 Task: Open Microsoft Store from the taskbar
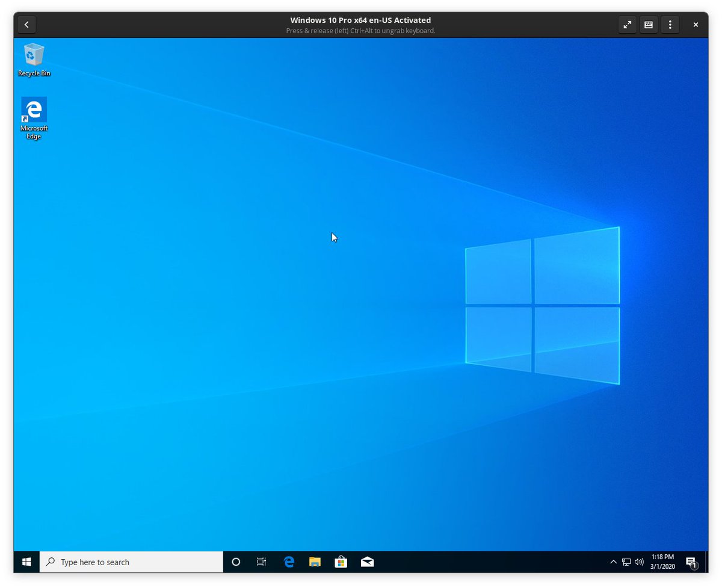tap(341, 562)
